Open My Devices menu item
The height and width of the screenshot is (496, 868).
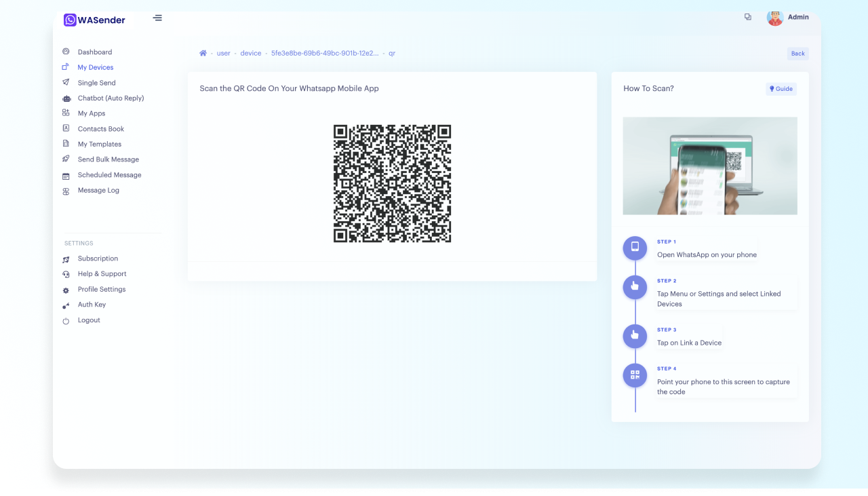[96, 67]
